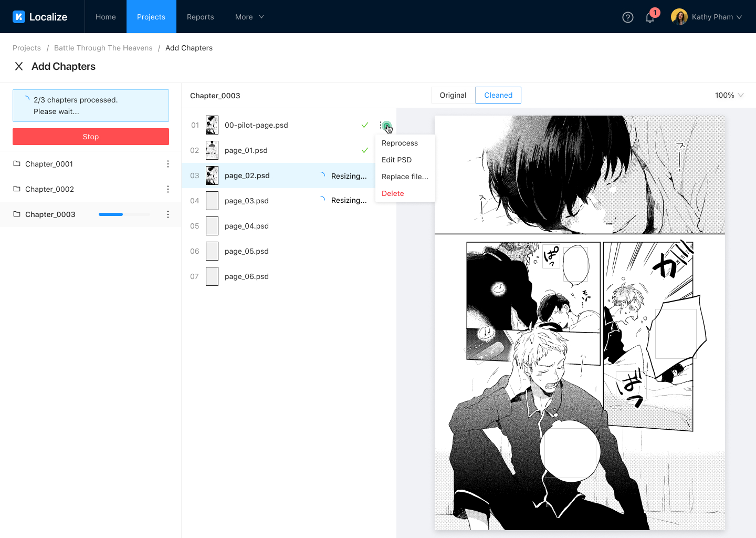
Task: Select the page_04.psd thumbnail
Action: tap(212, 226)
